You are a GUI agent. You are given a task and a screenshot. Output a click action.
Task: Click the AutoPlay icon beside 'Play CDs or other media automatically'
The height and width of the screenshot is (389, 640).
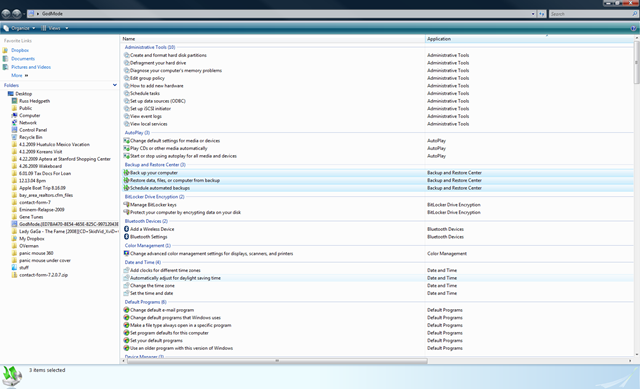(127, 148)
